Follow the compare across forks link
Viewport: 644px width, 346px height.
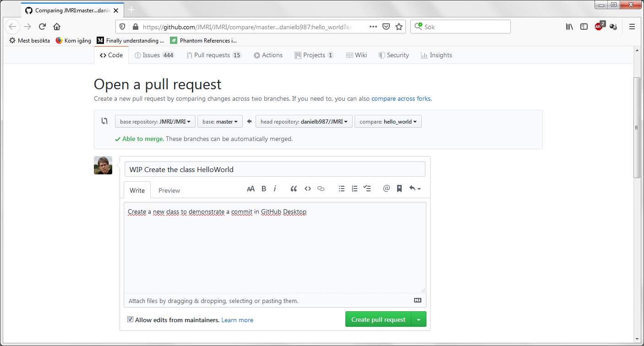point(401,98)
